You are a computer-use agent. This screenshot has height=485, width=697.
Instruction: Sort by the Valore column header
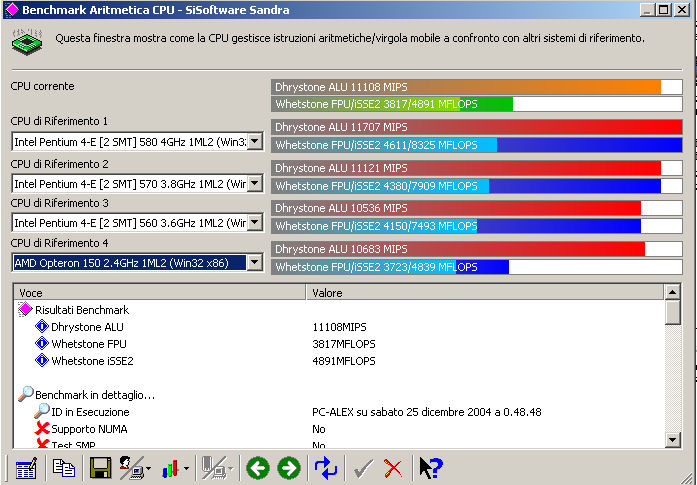coord(485,293)
